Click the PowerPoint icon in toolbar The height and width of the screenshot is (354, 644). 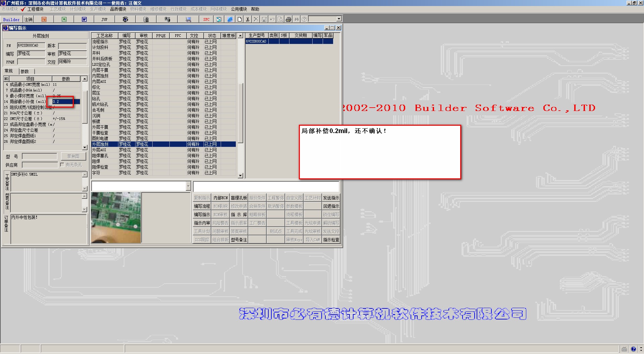44,19
